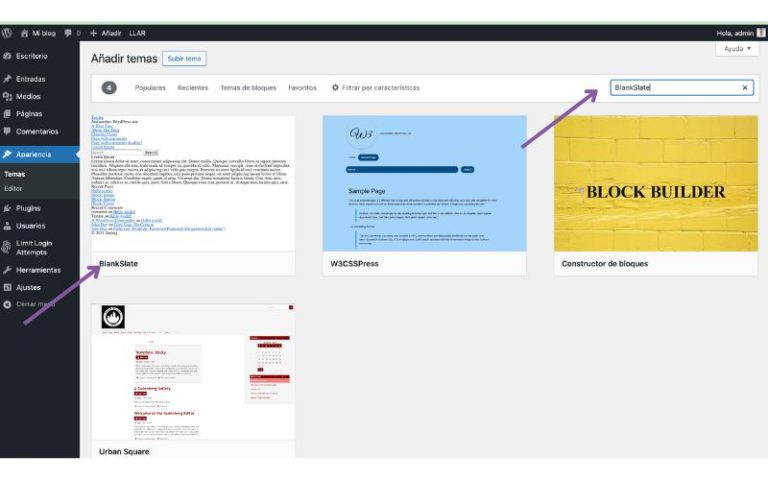Screen dimensions: 768x480
Task: Open LLAR in the admin bar
Action: click(137, 33)
